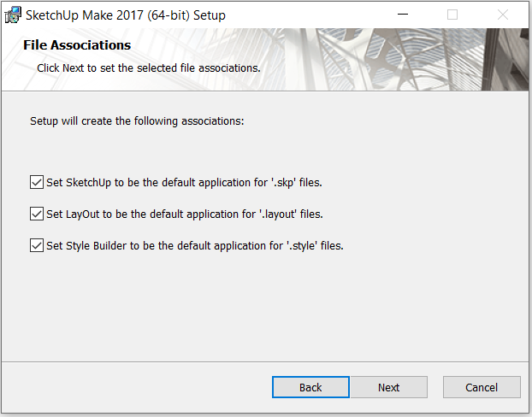Click the 'Set SketchUp to be the default' label text
Viewport: 532px width, 417px height.
(x=184, y=182)
